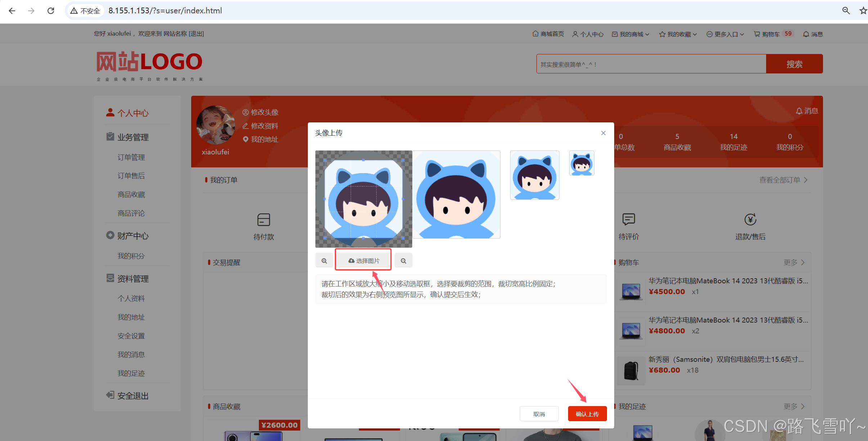The height and width of the screenshot is (441, 868).
Task: Expand the 我的商城 dropdown menu
Action: 631,34
